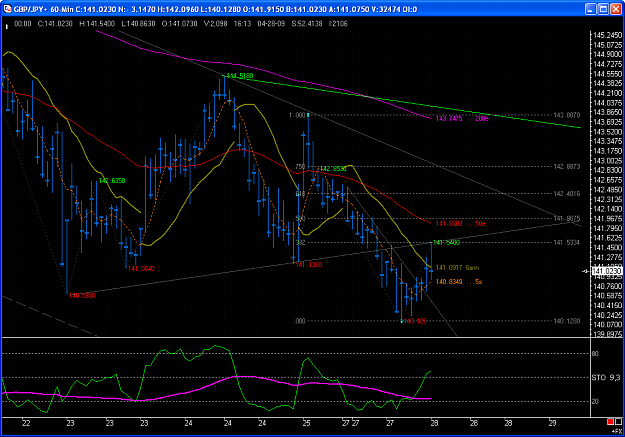This screenshot has height=437, width=625.
Task: Click the 143.5200 price axis label
Action: pyautogui.click(x=607, y=132)
